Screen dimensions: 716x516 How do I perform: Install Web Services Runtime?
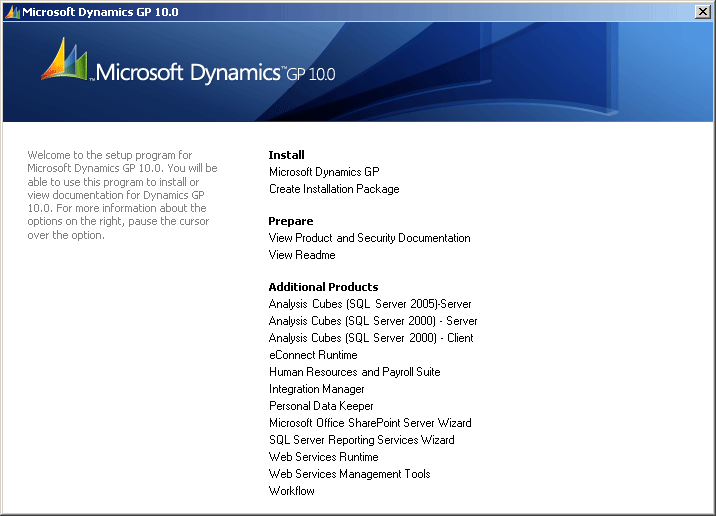pyautogui.click(x=324, y=457)
